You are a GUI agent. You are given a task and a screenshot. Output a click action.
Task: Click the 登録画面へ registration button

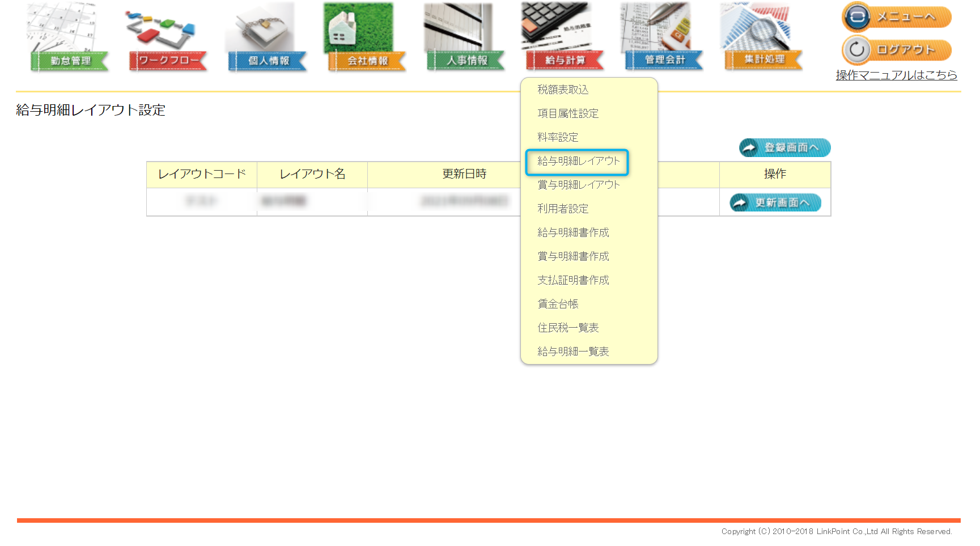pos(784,148)
